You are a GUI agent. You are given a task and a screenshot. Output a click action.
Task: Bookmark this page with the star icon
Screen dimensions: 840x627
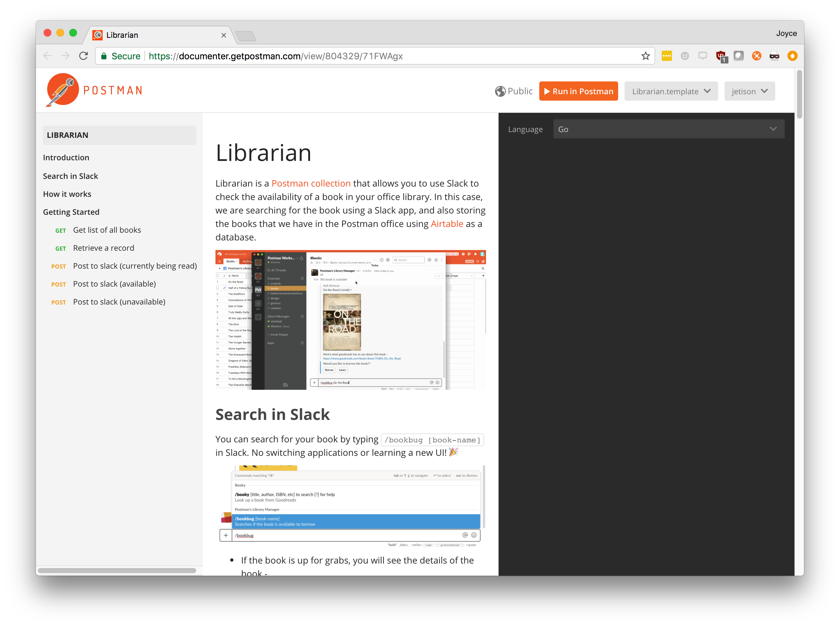[x=645, y=56]
